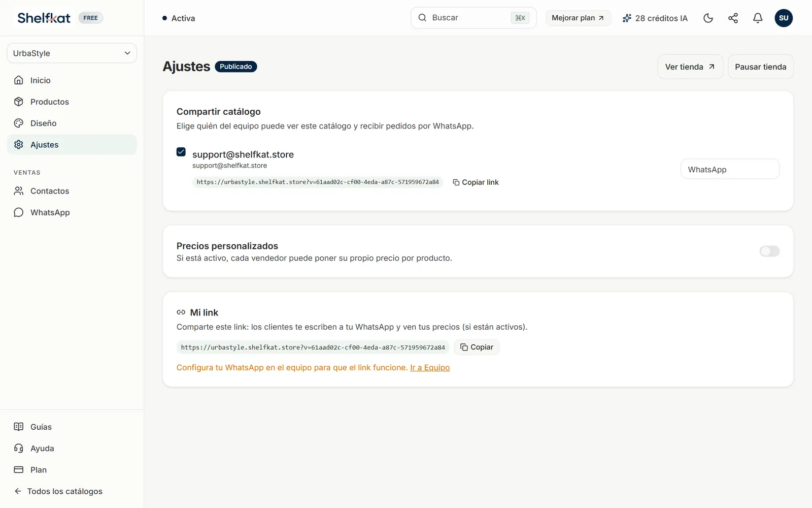Click Pausar tienda button
Screen dimensions: 812x508
[x=761, y=67]
